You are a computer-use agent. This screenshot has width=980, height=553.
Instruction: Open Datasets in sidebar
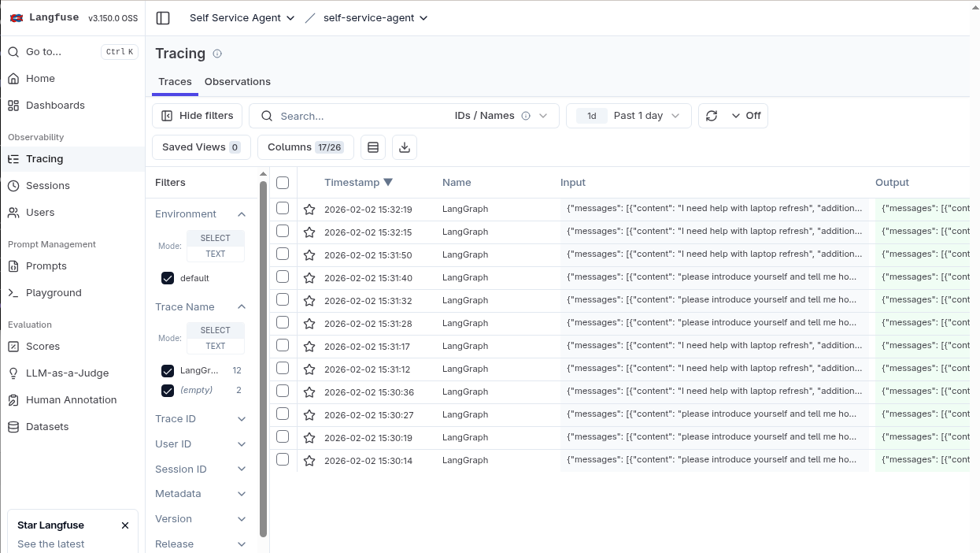click(72, 427)
